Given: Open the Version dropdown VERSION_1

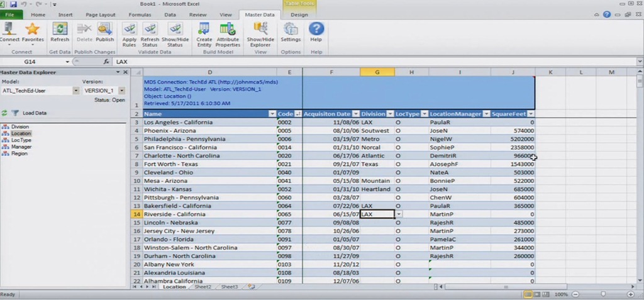Looking at the screenshot, I should [121, 91].
